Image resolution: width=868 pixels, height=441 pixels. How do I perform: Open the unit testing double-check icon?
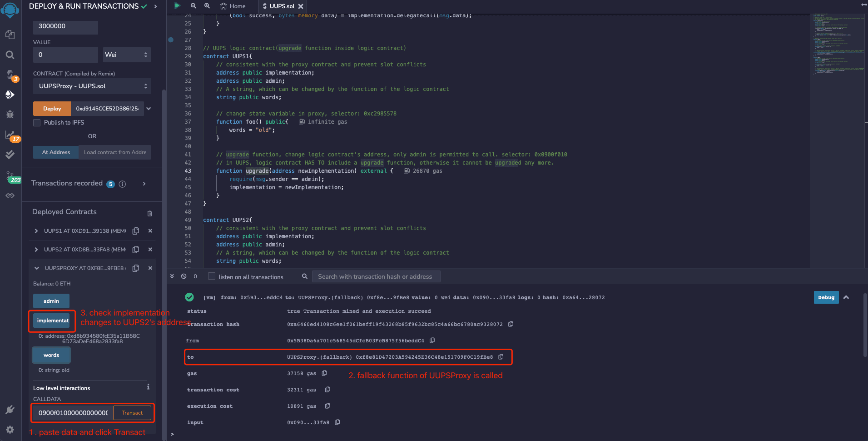10,155
